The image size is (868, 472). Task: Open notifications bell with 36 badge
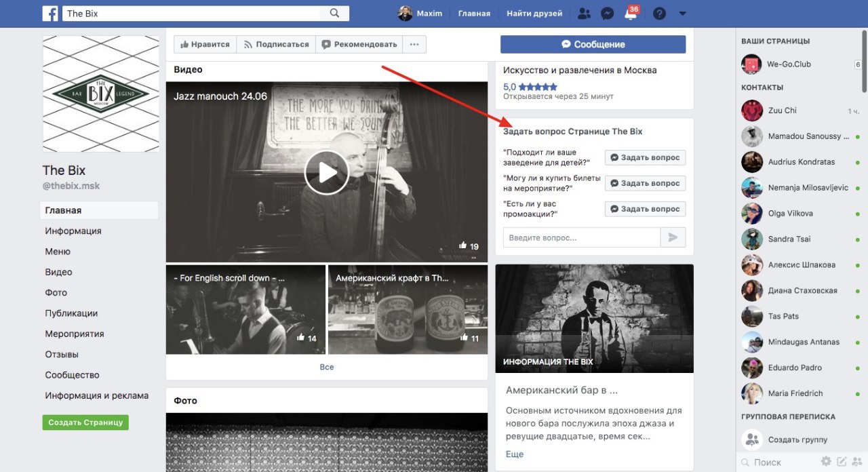click(631, 14)
